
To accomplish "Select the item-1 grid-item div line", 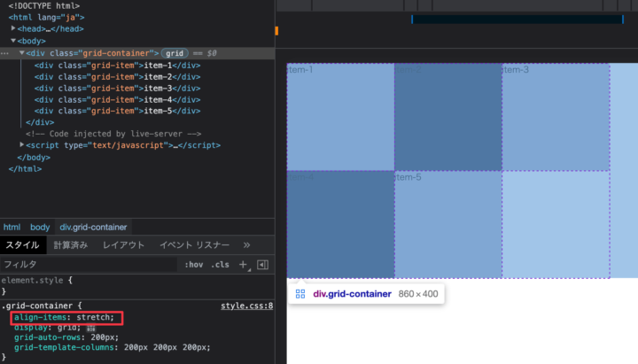I will 117,65.
